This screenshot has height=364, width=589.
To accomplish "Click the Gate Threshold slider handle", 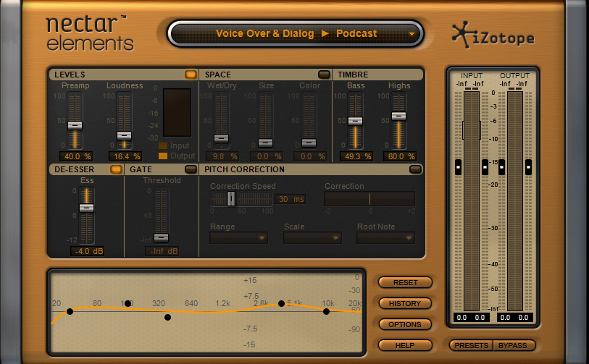I will [x=161, y=237].
